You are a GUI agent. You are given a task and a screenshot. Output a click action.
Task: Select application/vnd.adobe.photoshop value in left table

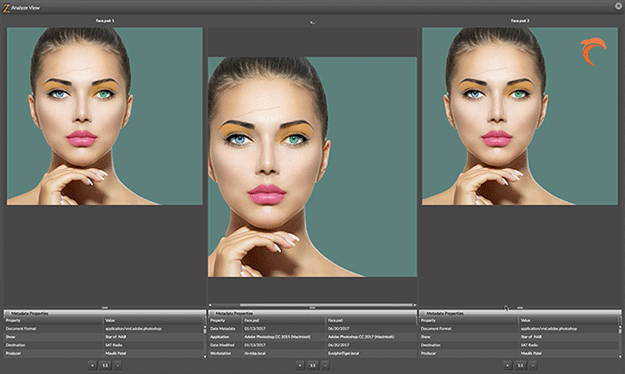133,329
